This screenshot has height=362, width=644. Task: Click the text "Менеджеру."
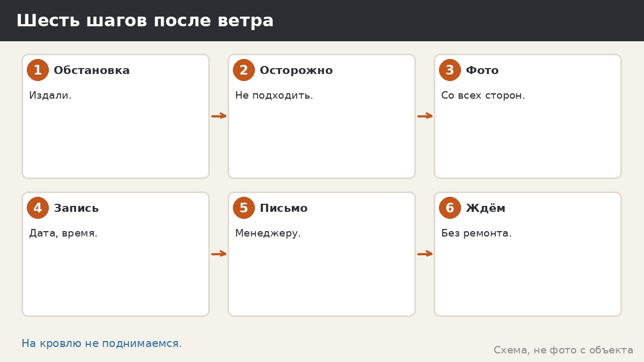click(x=268, y=233)
